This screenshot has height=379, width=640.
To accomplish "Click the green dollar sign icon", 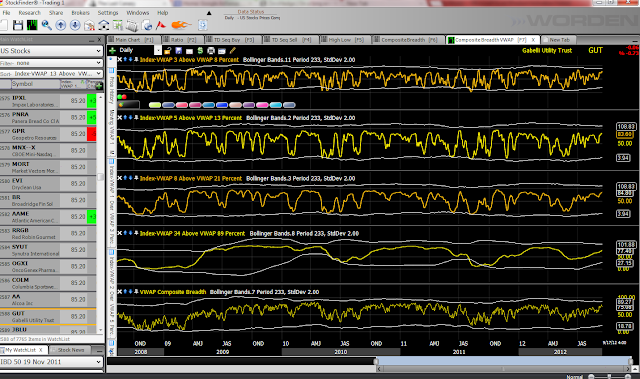I will tap(200, 51).
